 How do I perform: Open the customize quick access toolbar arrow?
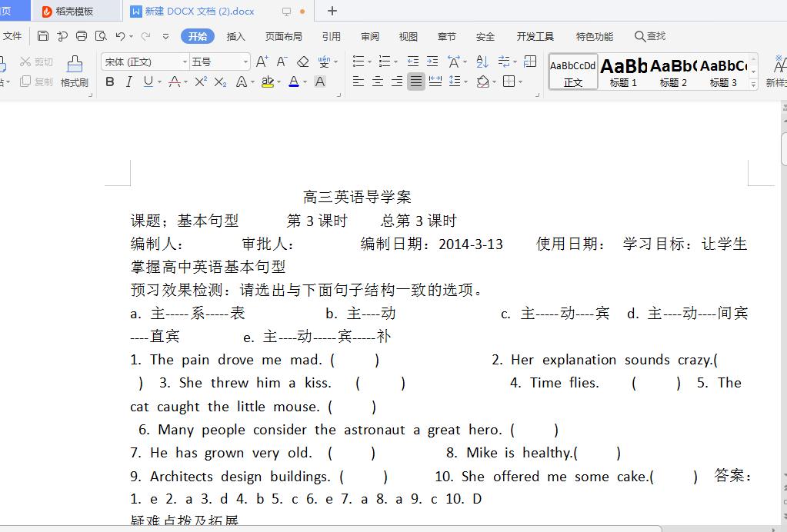165,37
